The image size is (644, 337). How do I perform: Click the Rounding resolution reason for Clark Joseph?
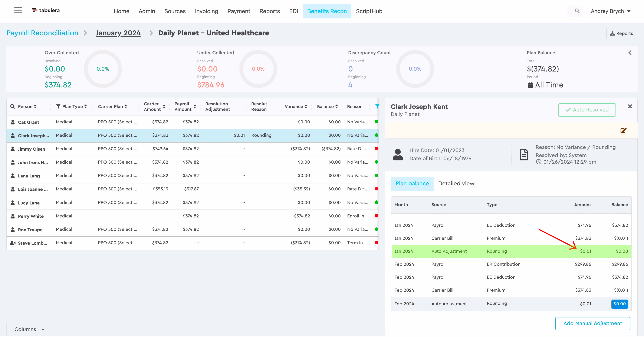click(x=261, y=135)
